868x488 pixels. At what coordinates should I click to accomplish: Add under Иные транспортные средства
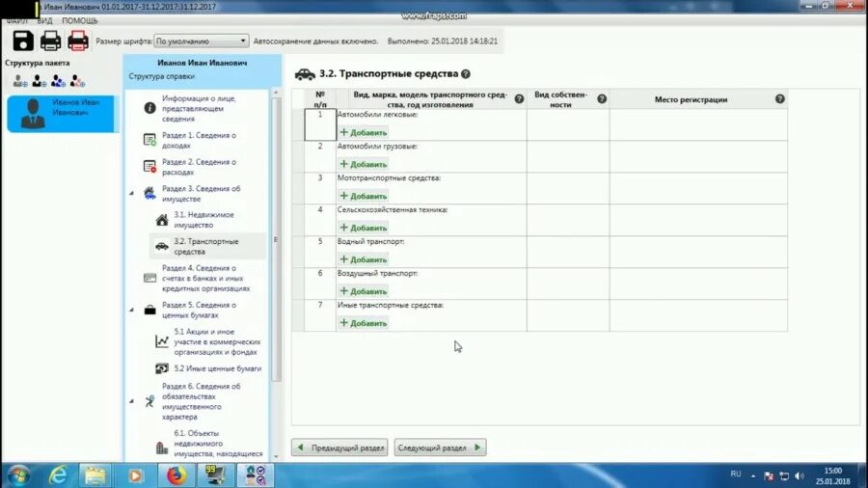364,323
